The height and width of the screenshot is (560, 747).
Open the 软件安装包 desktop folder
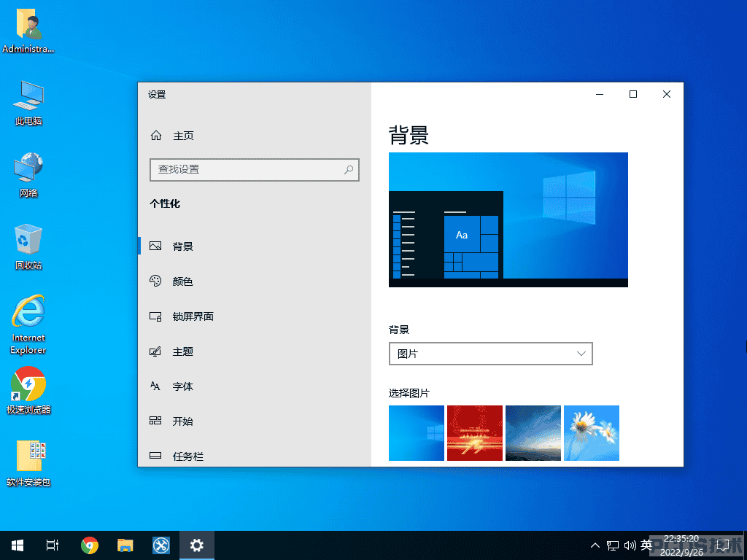(28, 463)
